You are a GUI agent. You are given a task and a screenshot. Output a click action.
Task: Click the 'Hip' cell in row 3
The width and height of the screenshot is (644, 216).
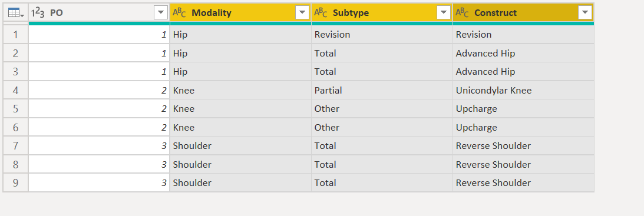pos(240,71)
